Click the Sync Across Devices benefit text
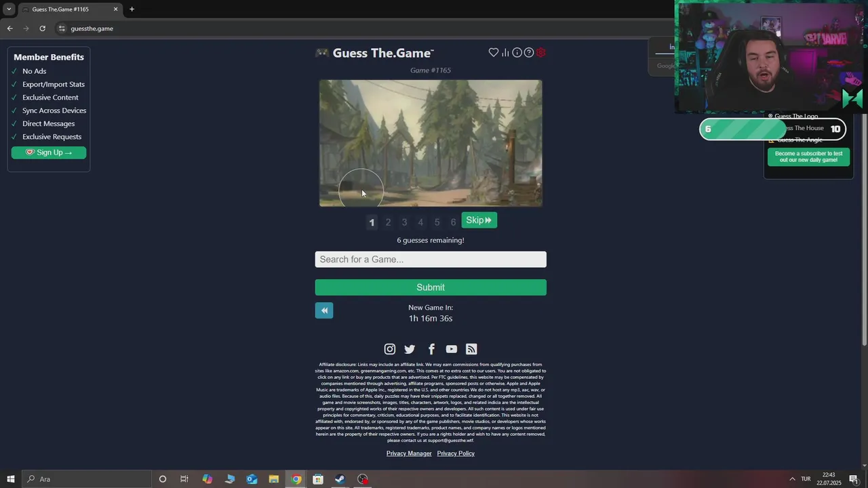The height and width of the screenshot is (488, 868). (54, 110)
